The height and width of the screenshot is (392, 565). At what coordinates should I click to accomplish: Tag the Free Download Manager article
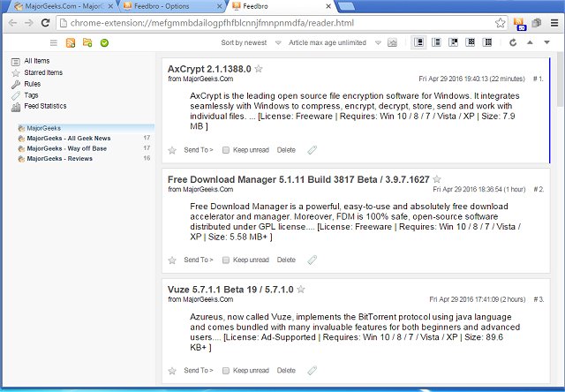pyautogui.click(x=312, y=260)
